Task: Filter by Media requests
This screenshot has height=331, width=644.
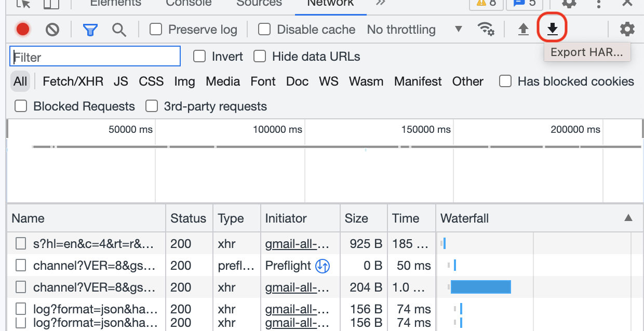Action: (x=223, y=81)
